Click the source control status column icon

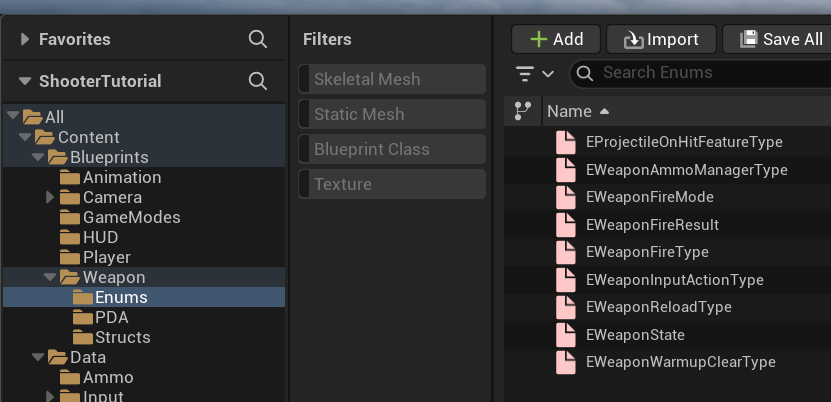click(521, 111)
